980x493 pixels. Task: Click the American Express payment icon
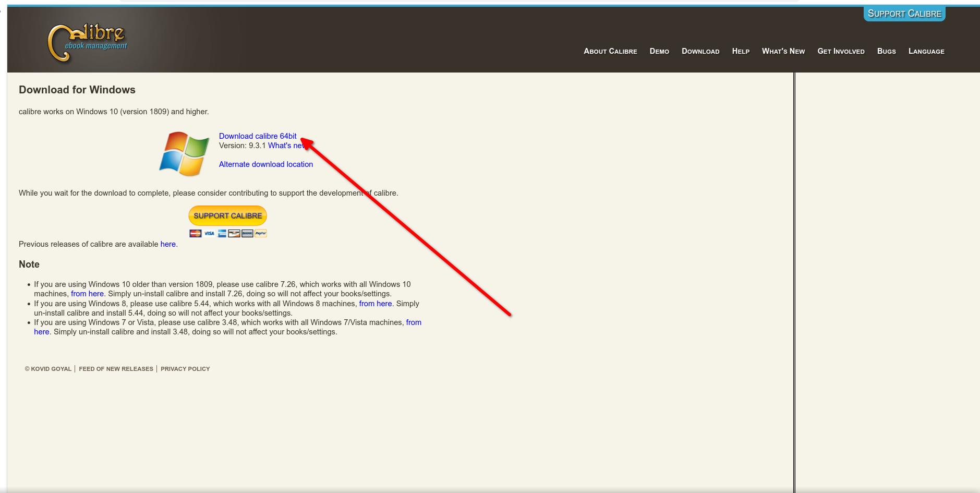(222, 233)
